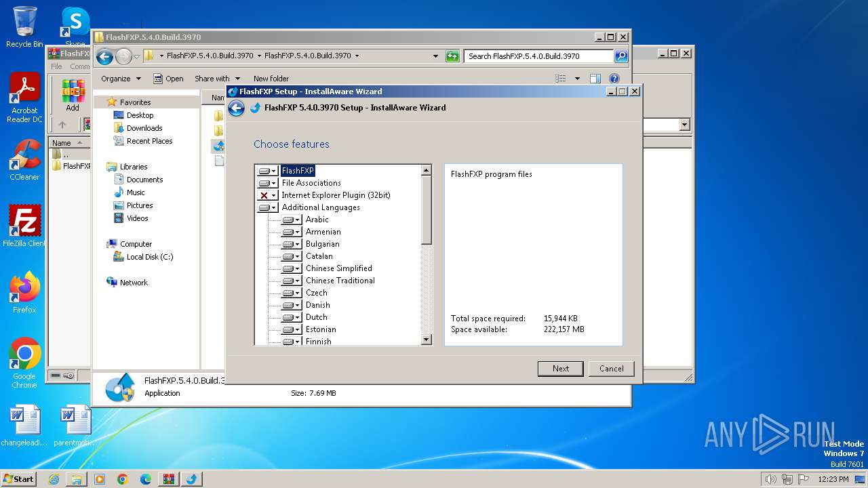
Task: Click New folder in Explorer toolbar
Action: coord(271,79)
